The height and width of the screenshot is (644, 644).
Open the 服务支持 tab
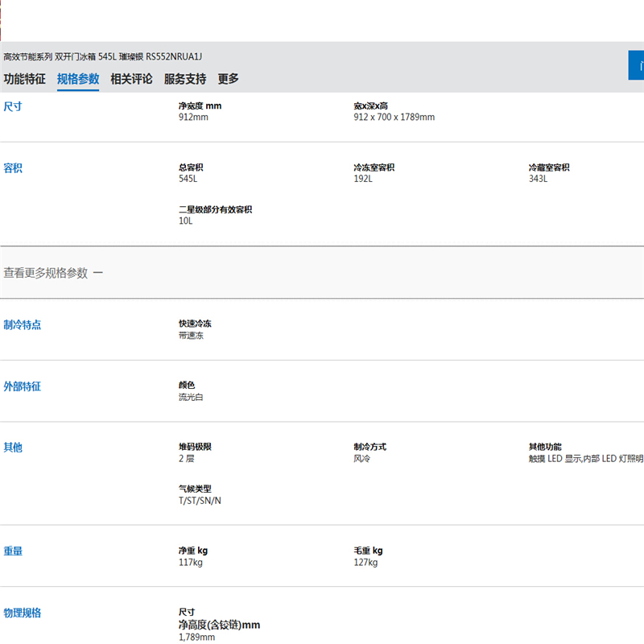pyautogui.click(x=185, y=79)
